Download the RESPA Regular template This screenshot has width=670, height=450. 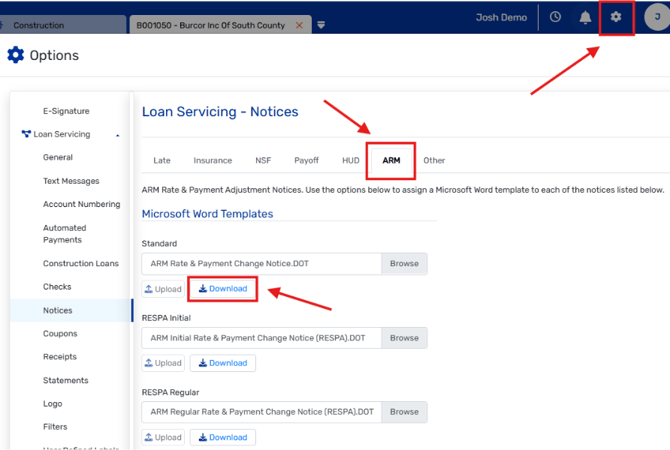[x=223, y=437]
